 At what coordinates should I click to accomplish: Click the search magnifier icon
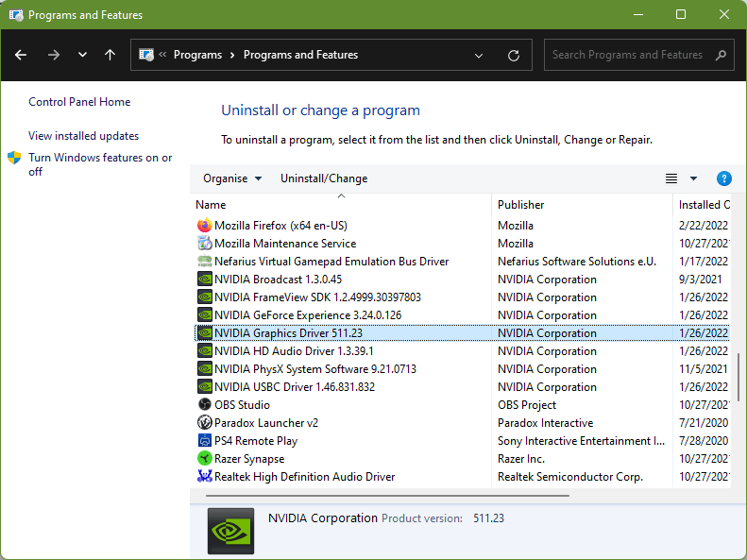721,55
